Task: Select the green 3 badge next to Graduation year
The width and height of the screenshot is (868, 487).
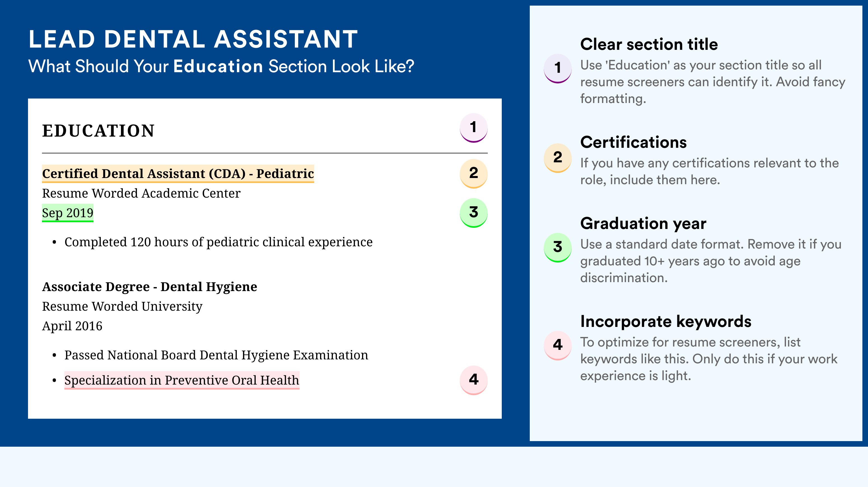Action: pos(558,247)
